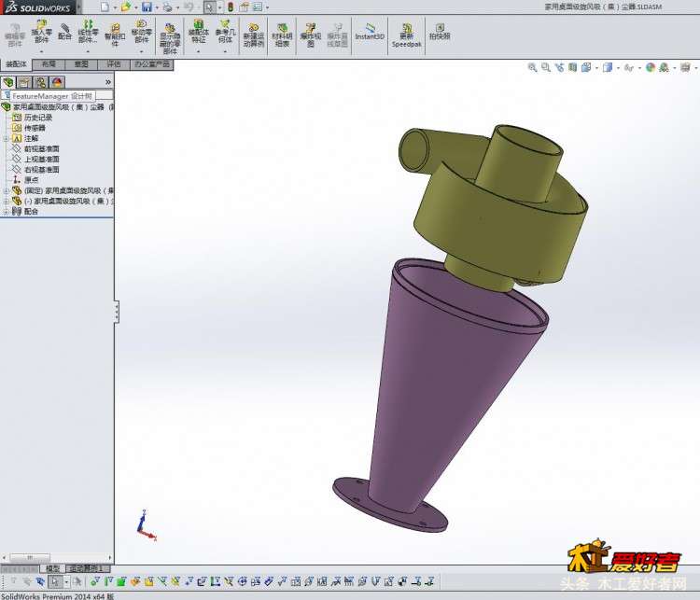Click the PropertyManager tab icon
Screen dimensions: 700x600
24,82
